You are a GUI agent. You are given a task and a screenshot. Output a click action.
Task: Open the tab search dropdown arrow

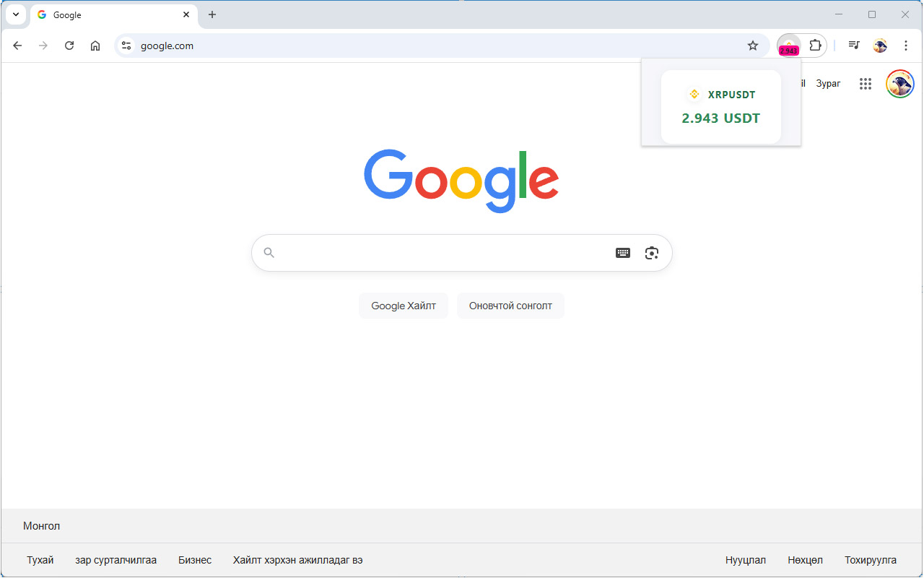pos(16,14)
